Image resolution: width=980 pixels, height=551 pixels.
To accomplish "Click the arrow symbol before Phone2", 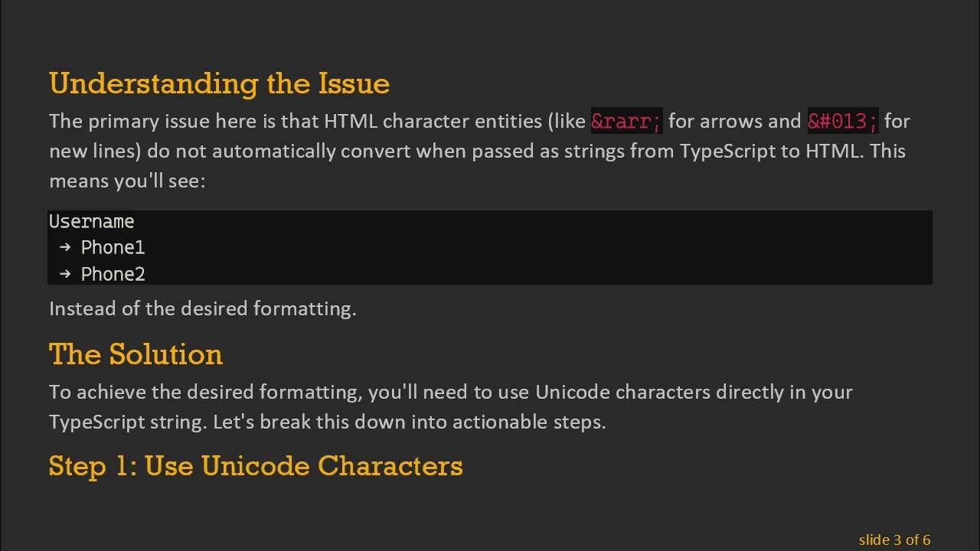I will [65, 274].
